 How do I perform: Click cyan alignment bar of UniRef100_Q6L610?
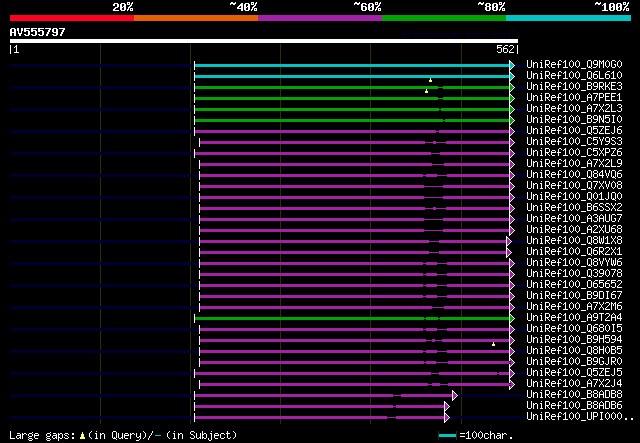(x=352, y=76)
